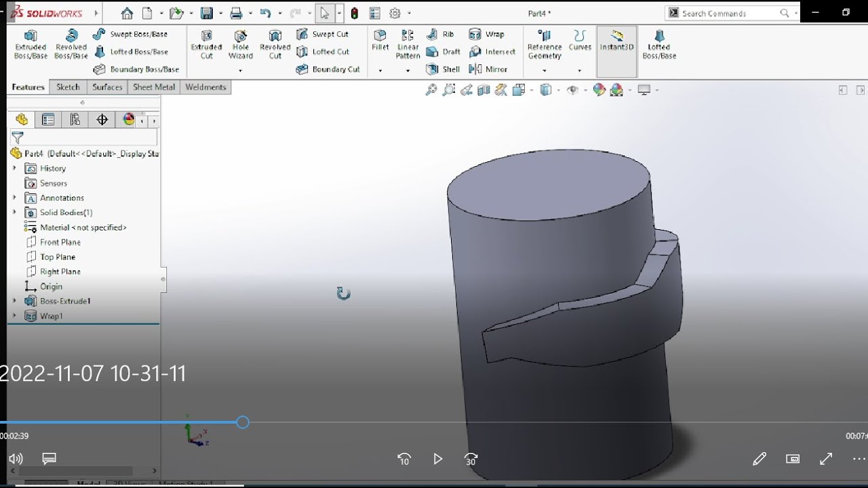Image resolution: width=868 pixels, height=488 pixels.
Task: Click Zoom to Fit icon
Action: (x=431, y=89)
